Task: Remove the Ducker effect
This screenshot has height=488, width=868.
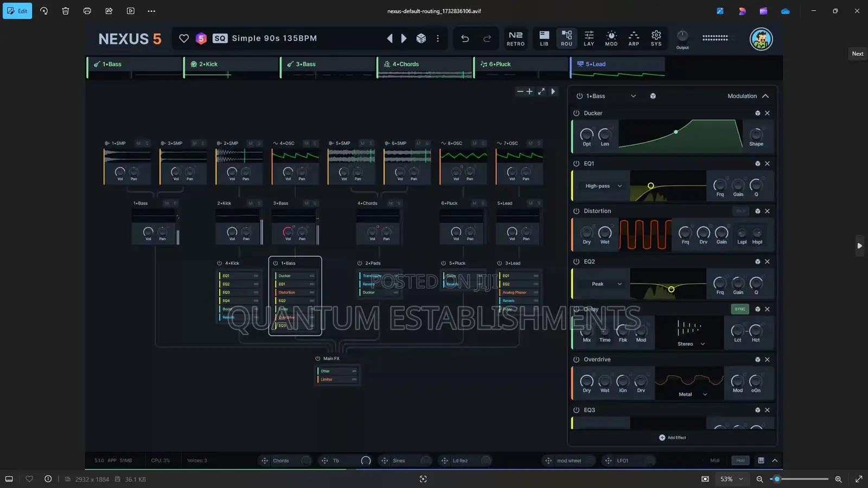Action: point(767,113)
